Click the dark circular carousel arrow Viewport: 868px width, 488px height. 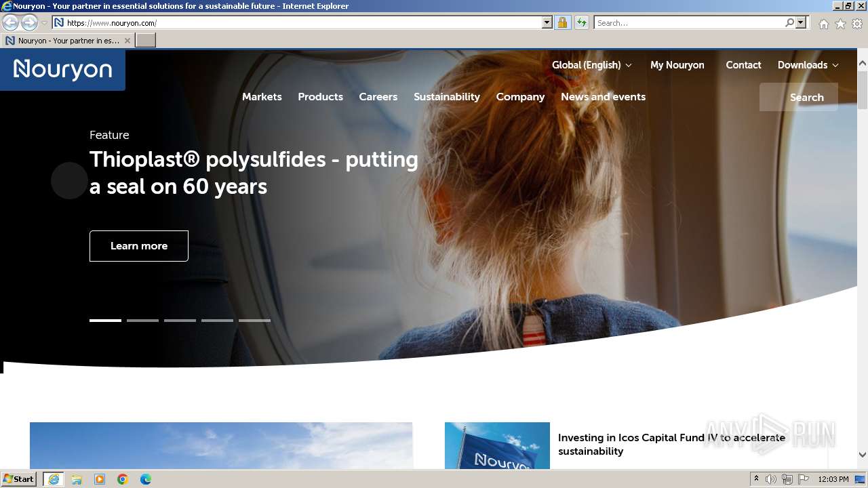(69, 181)
